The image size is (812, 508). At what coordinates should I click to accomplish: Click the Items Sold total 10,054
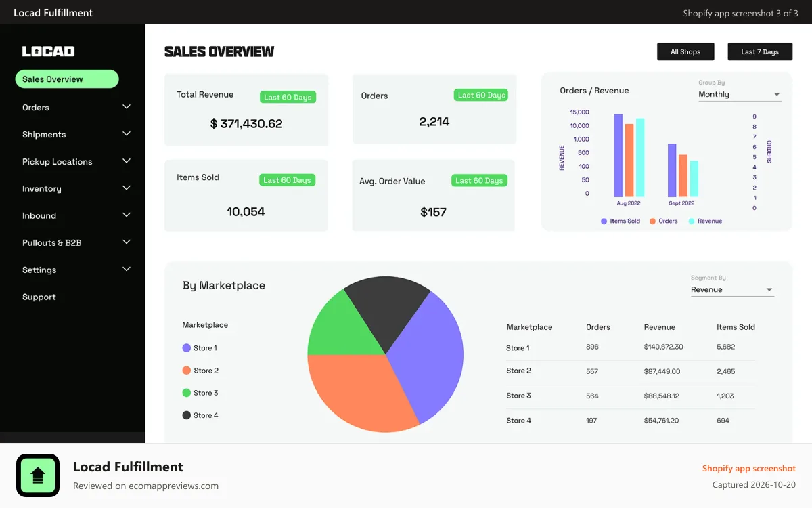[246, 212]
